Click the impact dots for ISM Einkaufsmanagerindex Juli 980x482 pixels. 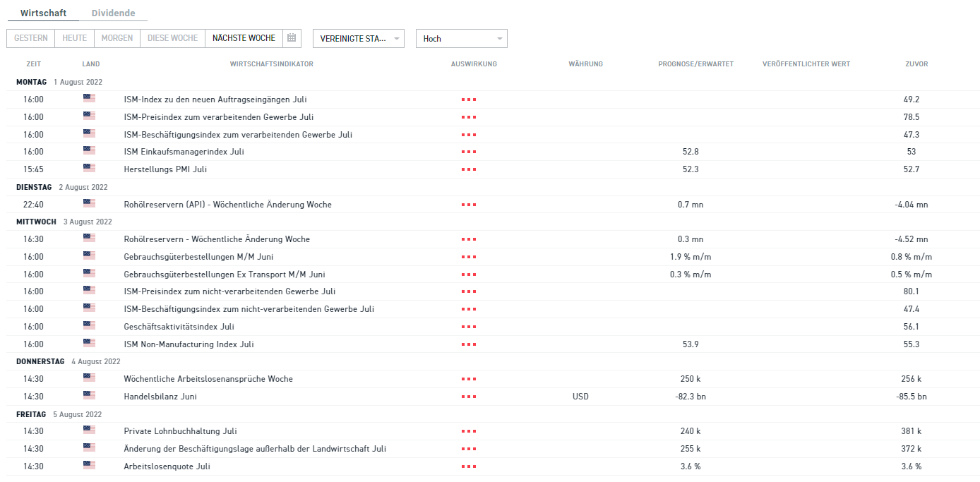tap(469, 152)
